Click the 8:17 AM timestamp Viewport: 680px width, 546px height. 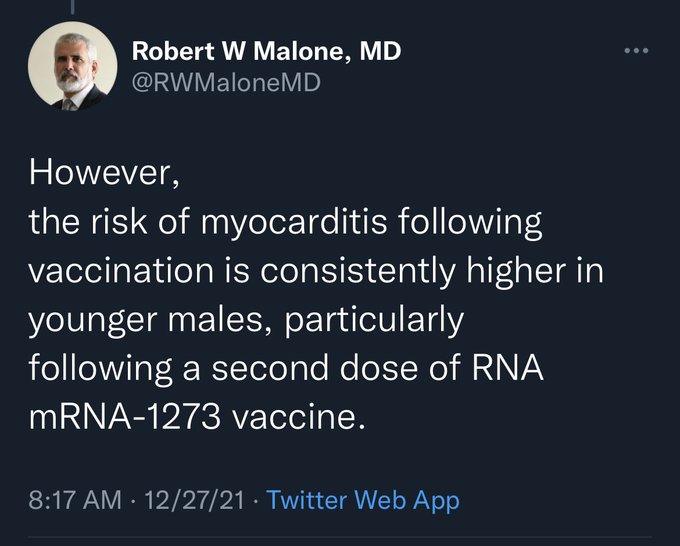pos(76,500)
